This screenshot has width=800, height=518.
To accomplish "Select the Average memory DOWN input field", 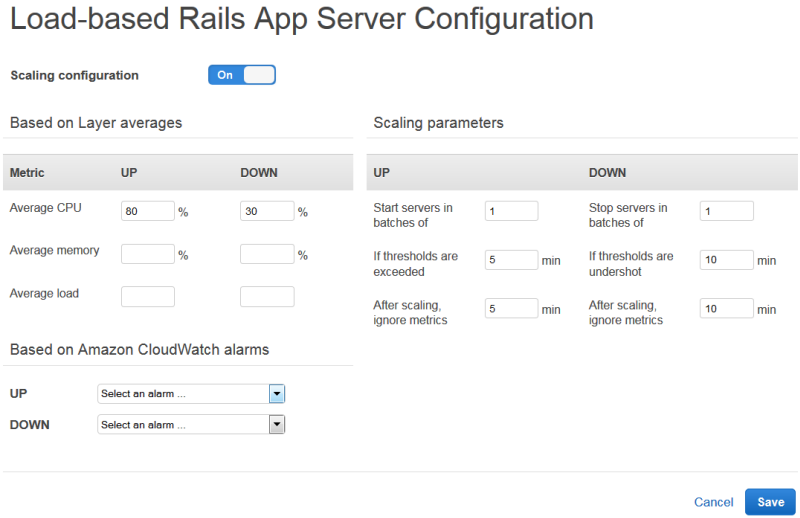I will coord(267,254).
